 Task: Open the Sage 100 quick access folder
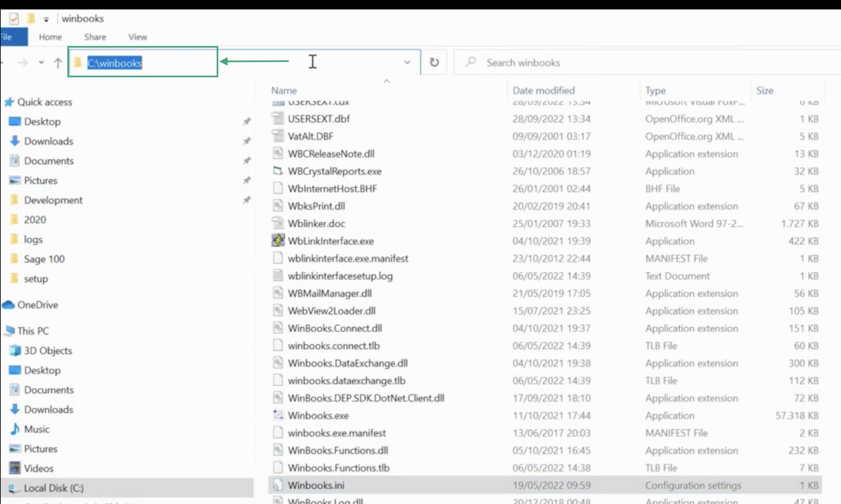point(44,259)
